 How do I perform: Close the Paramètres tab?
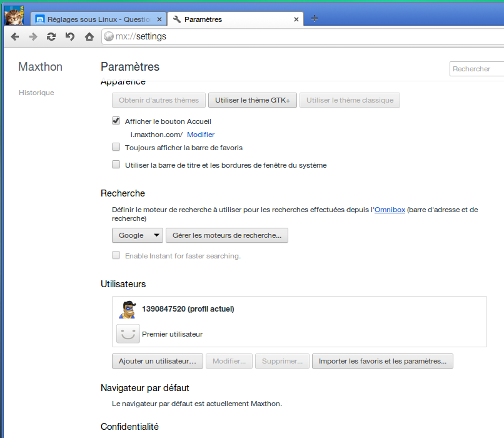296,19
